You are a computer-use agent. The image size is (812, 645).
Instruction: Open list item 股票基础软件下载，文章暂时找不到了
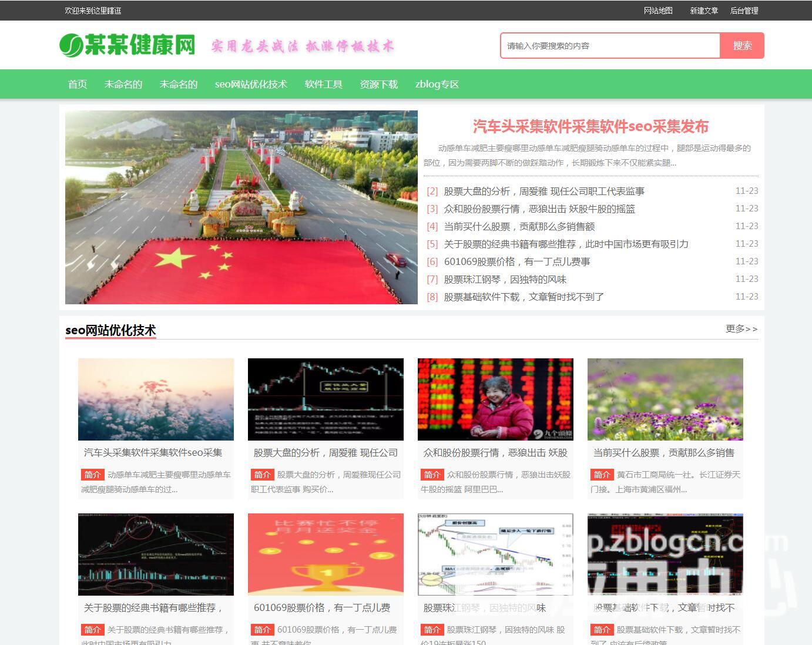(524, 297)
